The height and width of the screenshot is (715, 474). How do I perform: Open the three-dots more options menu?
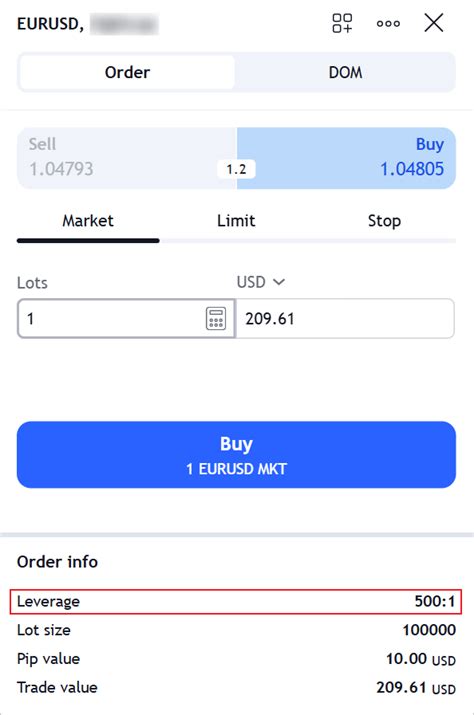coord(388,23)
